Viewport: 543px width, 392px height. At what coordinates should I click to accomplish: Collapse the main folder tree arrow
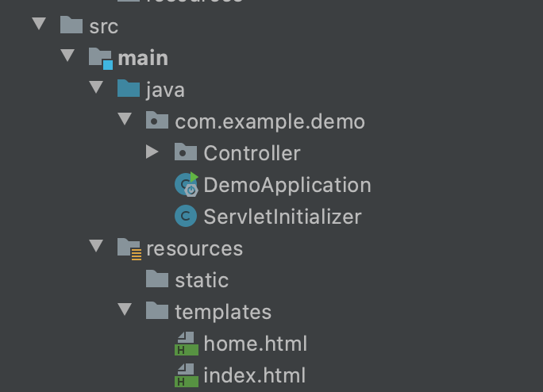(68, 56)
